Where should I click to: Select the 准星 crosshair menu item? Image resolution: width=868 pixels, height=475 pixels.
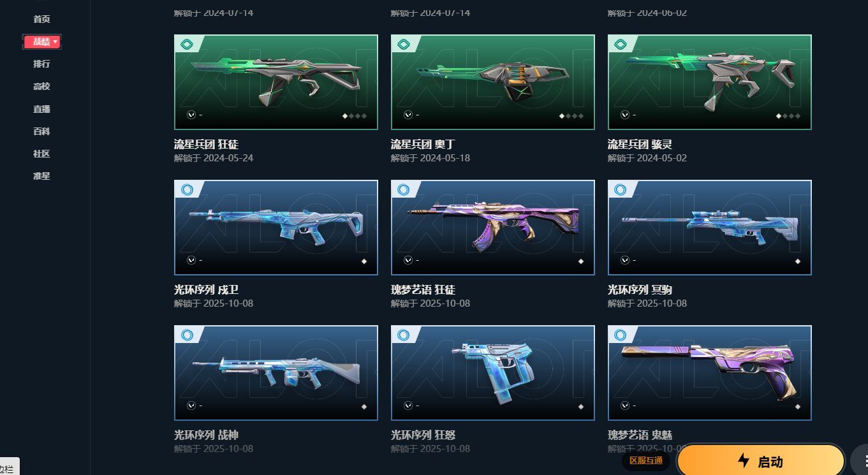point(41,176)
